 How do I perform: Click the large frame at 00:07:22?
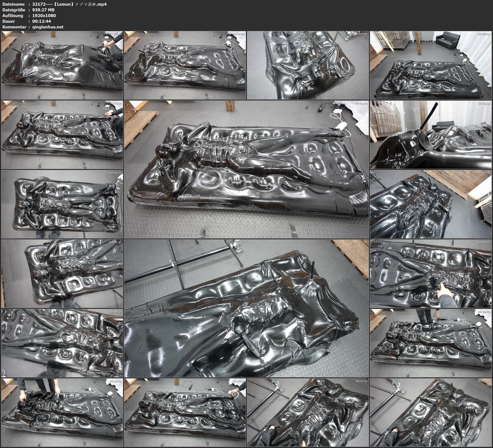pyautogui.click(x=246, y=308)
